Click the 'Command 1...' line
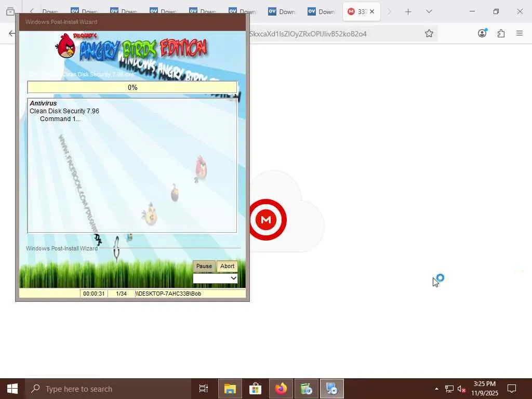 point(60,119)
